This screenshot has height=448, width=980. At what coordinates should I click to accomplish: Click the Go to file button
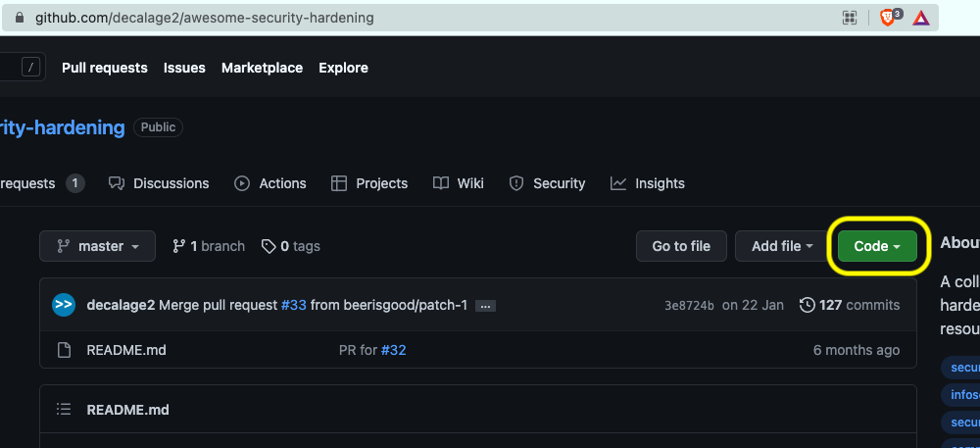pos(681,246)
